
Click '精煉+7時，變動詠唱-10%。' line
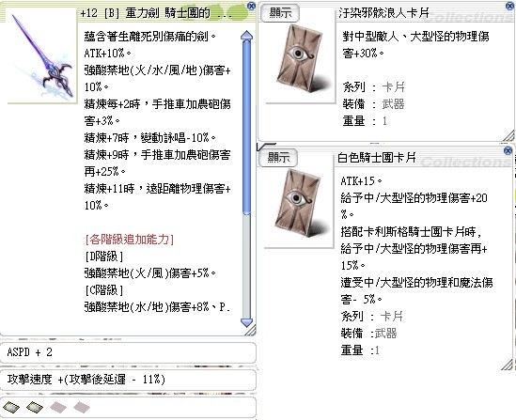tap(150, 138)
